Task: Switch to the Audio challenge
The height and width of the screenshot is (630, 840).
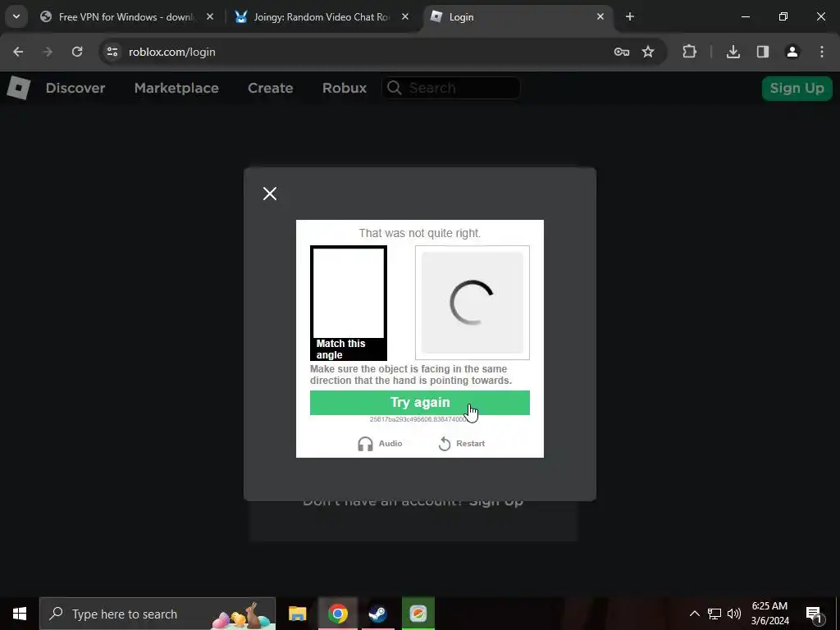Action: (x=380, y=444)
